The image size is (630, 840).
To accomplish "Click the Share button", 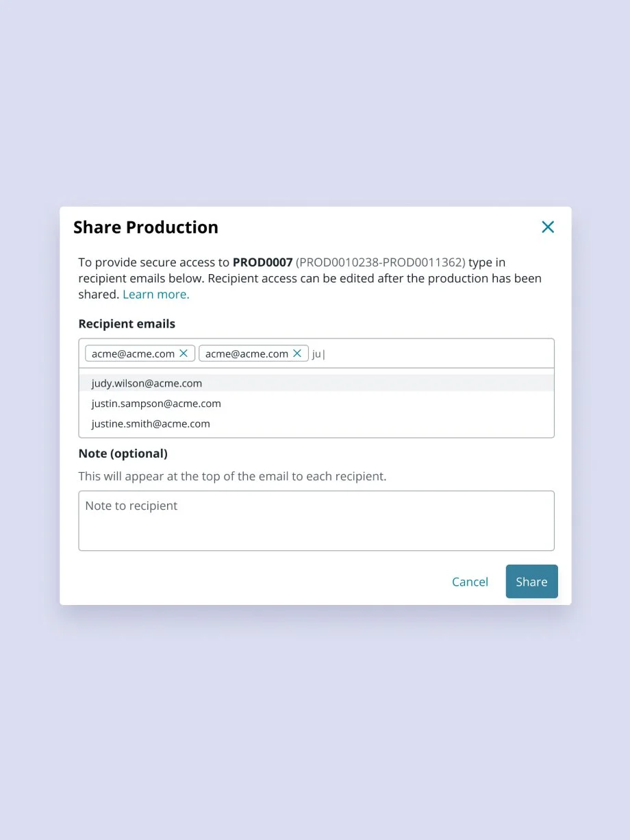I will click(x=531, y=582).
